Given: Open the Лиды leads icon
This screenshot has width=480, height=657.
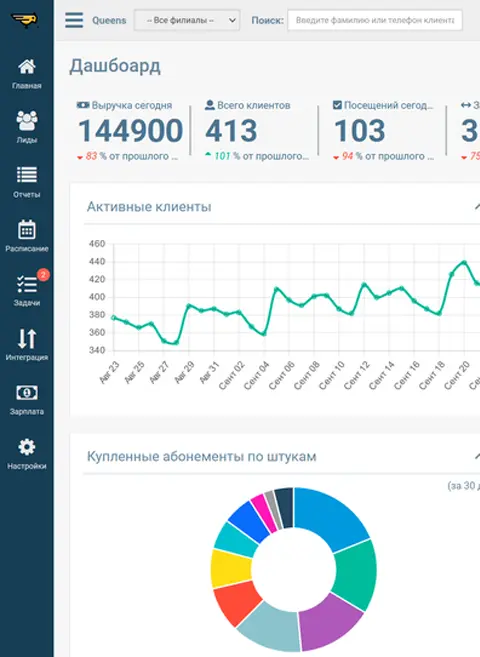Looking at the screenshot, I should pyautogui.click(x=26, y=121).
